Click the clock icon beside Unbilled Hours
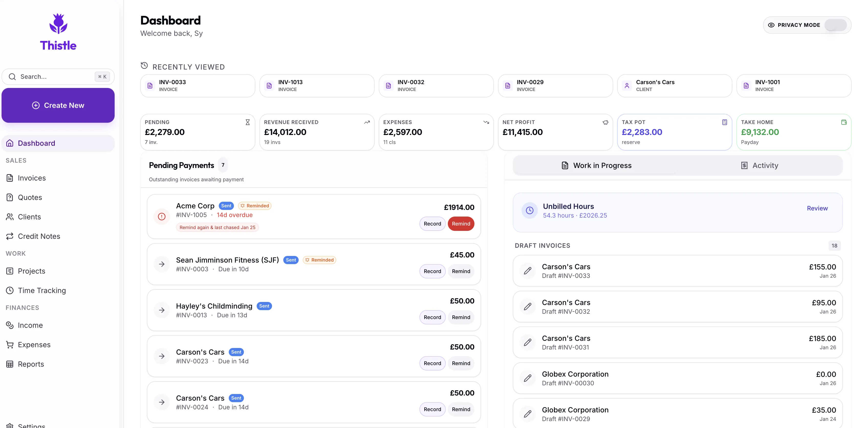This screenshot has width=868, height=428. coord(529,210)
